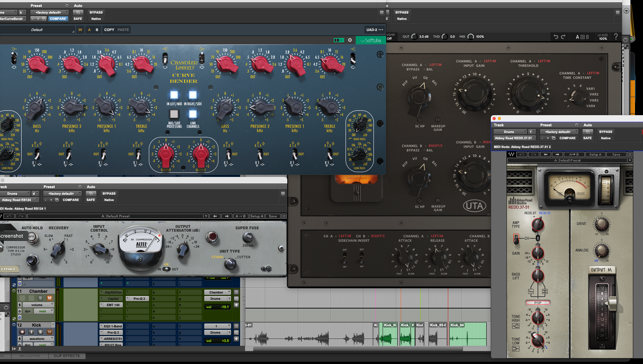
Task: Click Save in REDD.37-51 Waves toolbar
Action: [616, 154]
